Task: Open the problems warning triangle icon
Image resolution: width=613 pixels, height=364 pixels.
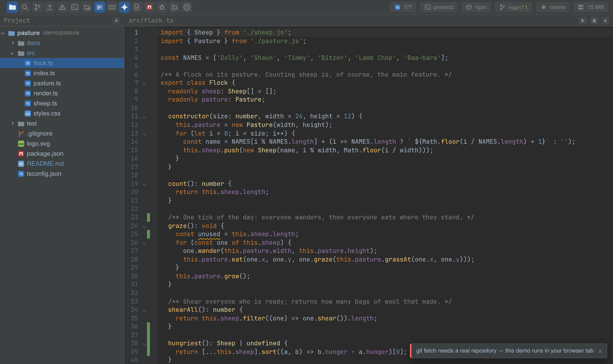Action: click(x=62, y=7)
